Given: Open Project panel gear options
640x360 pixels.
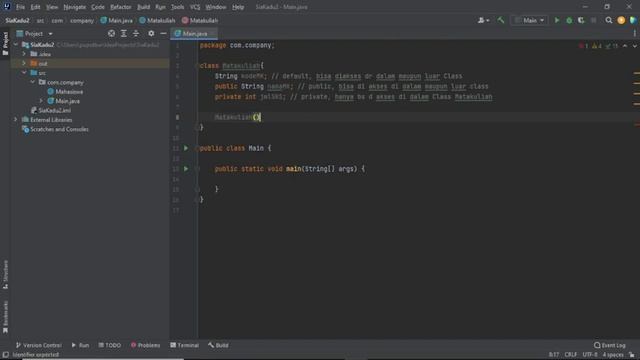Looking at the screenshot, I should 151,33.
